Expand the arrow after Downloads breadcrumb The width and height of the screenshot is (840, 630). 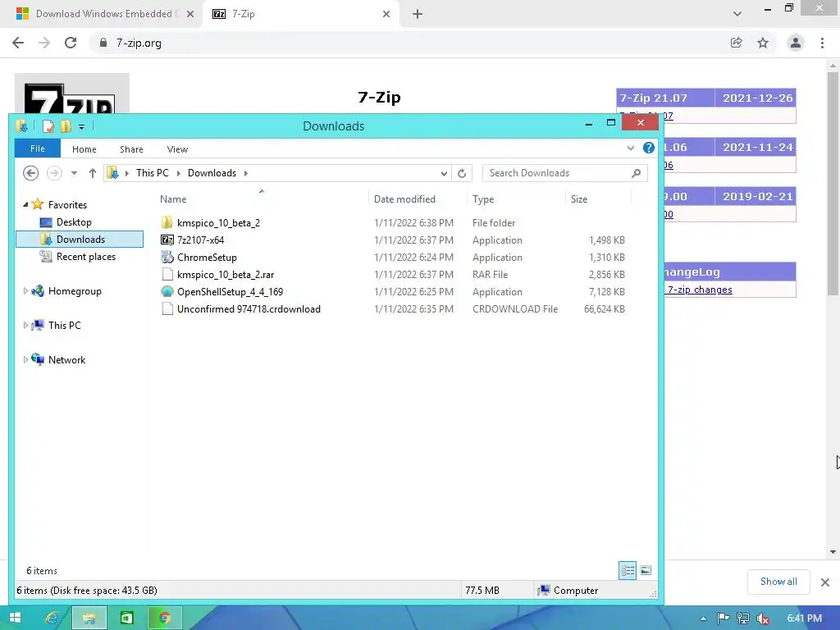pos(246,173)
